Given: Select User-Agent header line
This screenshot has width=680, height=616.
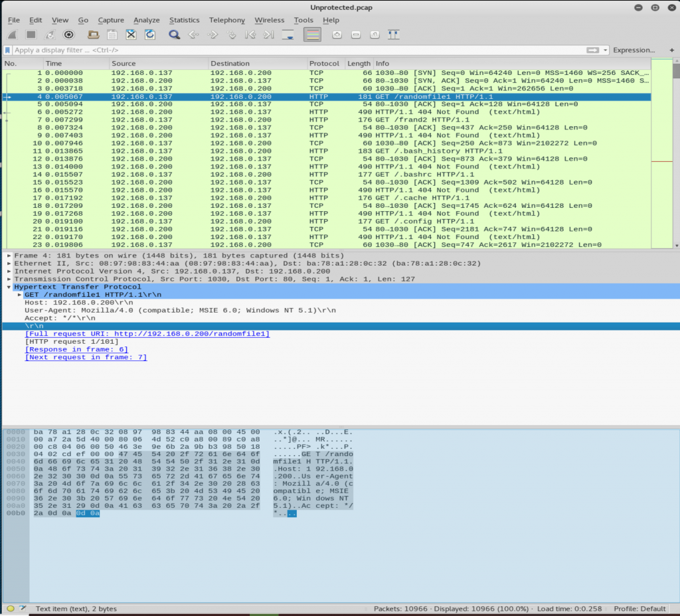Looking at the screenshot, I should coord(180,311).
